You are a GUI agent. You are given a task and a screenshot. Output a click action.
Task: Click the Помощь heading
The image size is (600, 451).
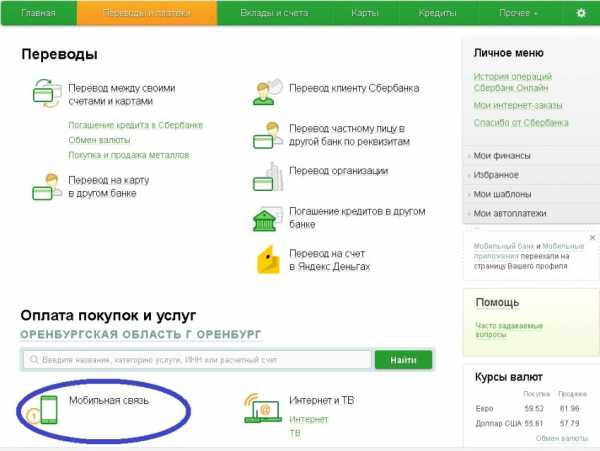coord(497,302)
